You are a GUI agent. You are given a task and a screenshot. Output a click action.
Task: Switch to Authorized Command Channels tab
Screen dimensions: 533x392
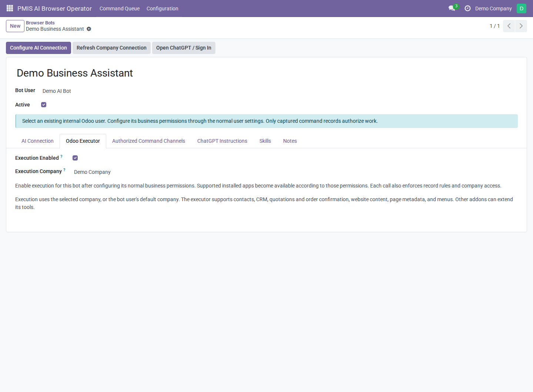(x=148, y=141)
